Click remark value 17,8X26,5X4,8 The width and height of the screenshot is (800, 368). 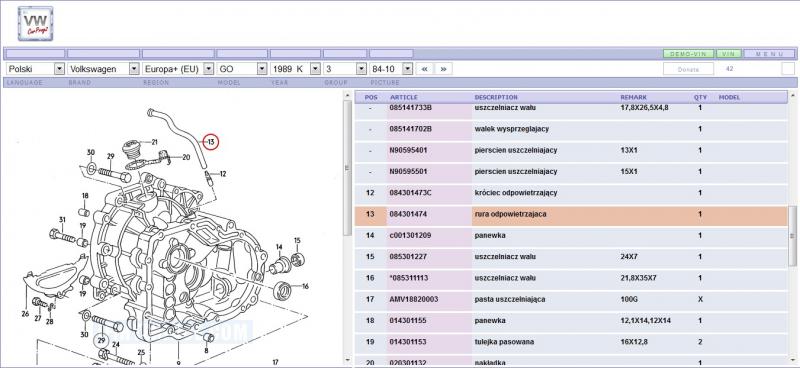(644, 108)
